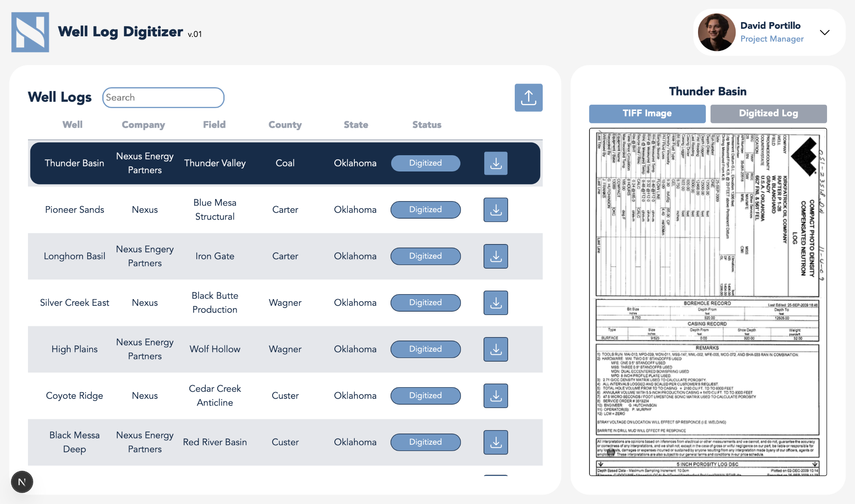The height and width of the screenshot is (504, 855).
Task: Download the Black Messa Deep log
Action: [x=496, y=442]
